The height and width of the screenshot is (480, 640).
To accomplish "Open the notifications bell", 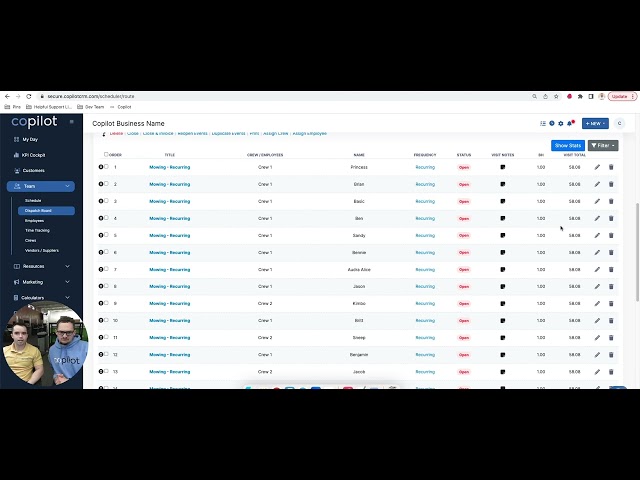I will 570,123.
